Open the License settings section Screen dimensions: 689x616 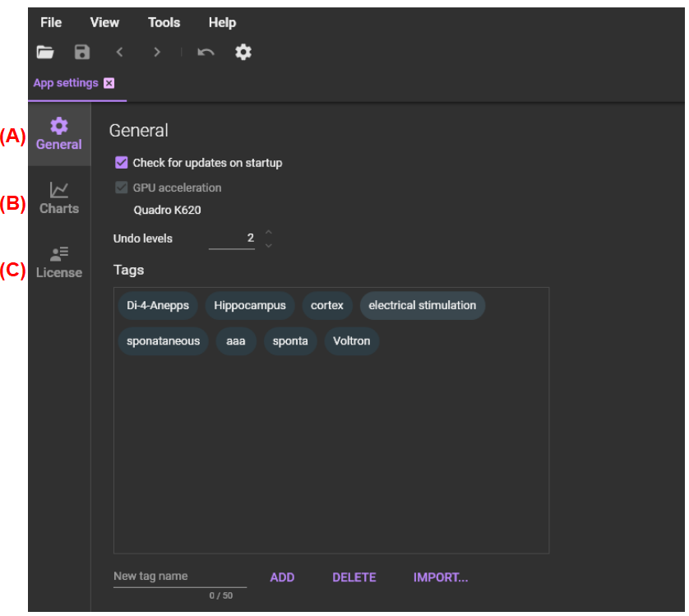coord(59,262)
